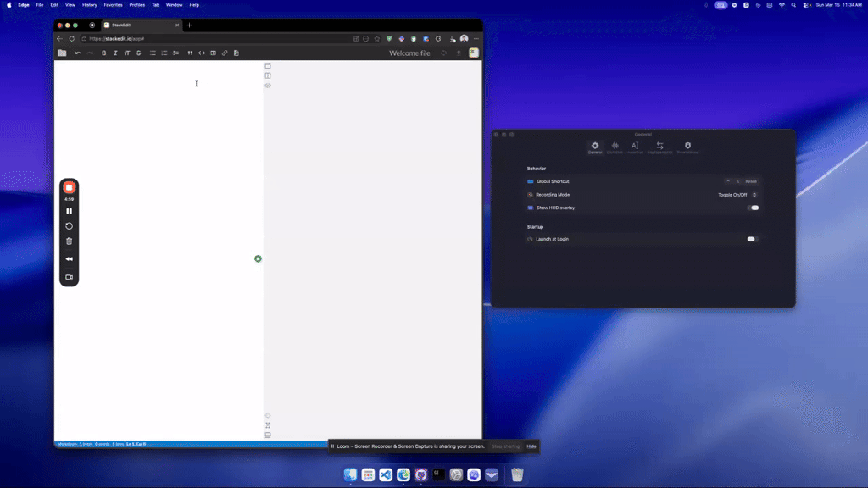Add page to favorites with star icon
Image resolution: width=868 pixels, height=488 pixels.
(377, 39)
